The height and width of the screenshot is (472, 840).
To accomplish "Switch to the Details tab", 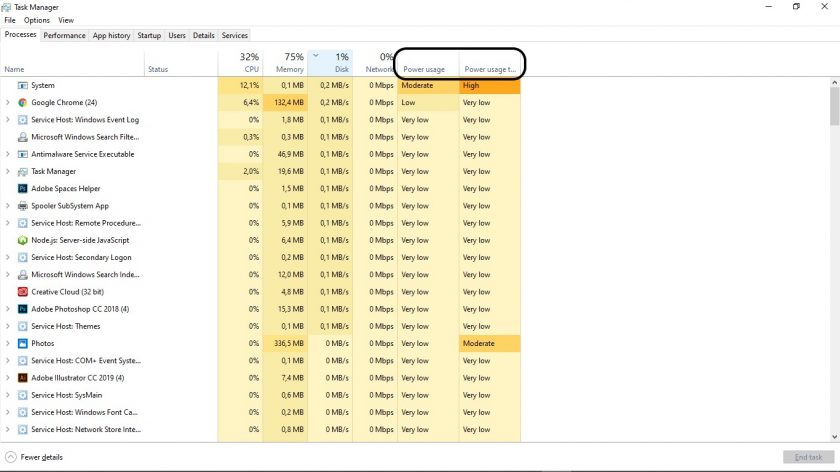I will 204,35.
